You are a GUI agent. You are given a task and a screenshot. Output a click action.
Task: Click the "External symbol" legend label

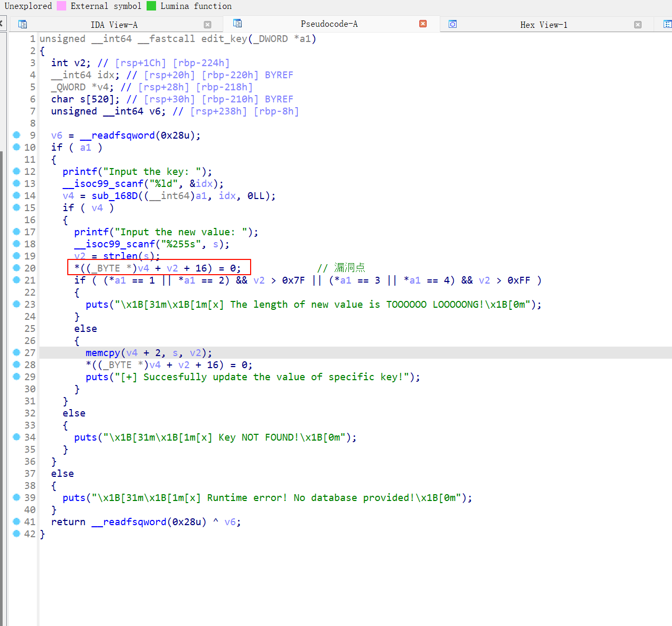pos(106,6)
